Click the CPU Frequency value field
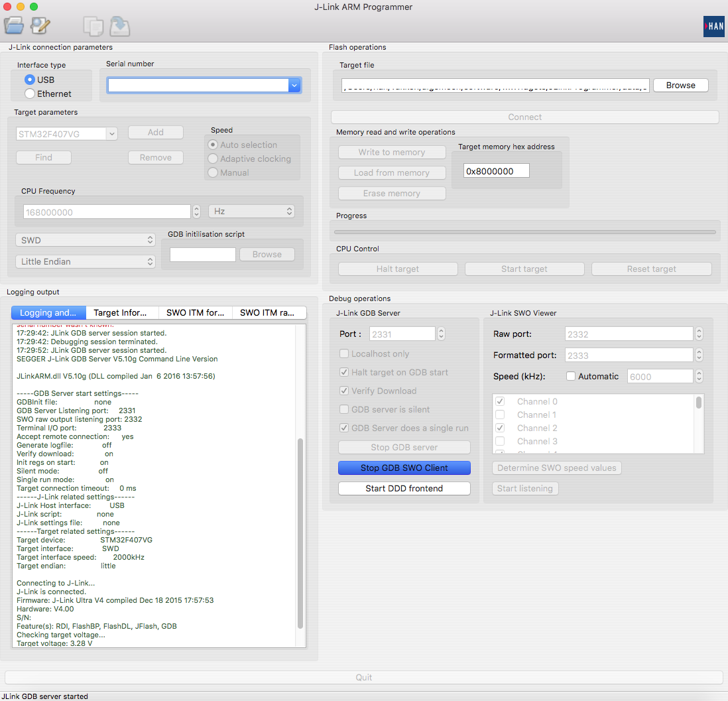The width and height of the screenshot is (728, 701). coord(107,212)
